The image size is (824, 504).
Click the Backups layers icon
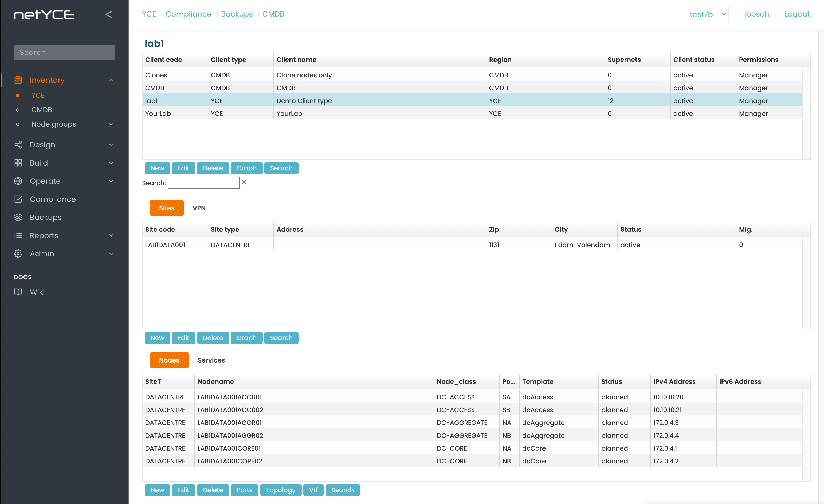click(18, 217)
